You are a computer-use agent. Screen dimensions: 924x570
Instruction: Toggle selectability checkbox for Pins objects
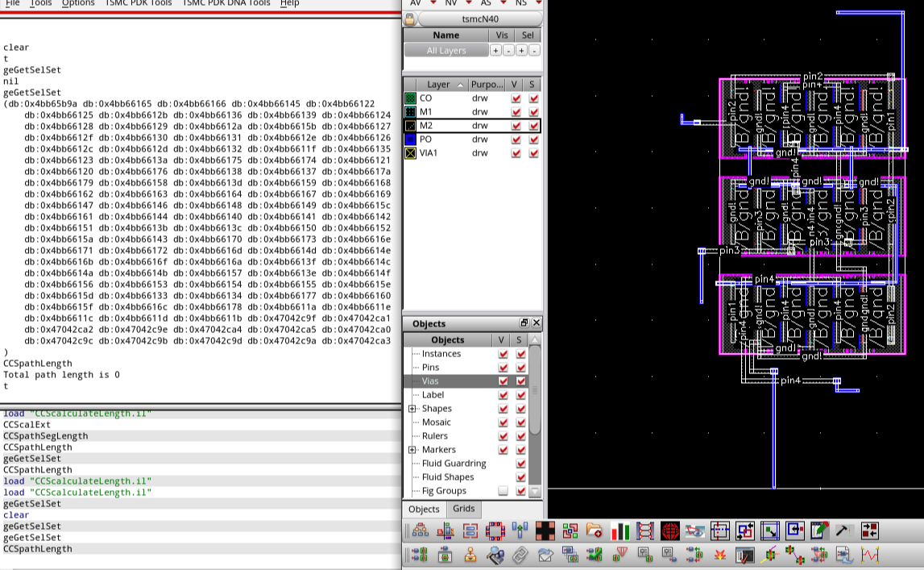(x=520, y=367)
